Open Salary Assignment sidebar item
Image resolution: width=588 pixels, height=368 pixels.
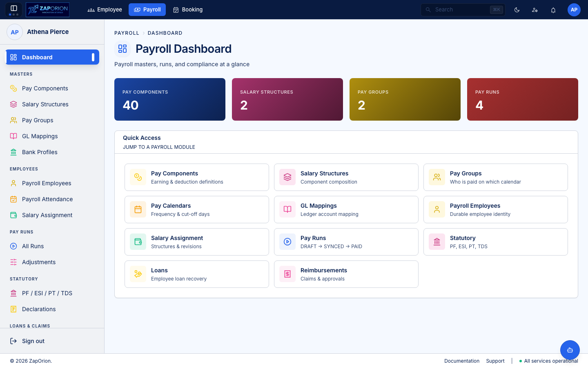(52, 215)
